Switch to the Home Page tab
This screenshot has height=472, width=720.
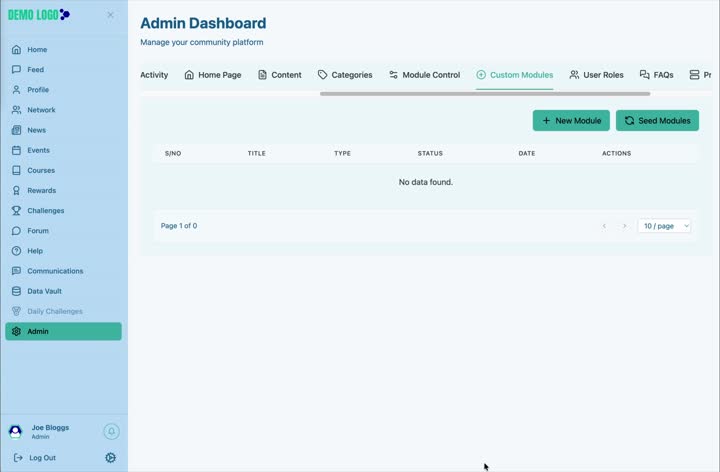pos(213,75)
